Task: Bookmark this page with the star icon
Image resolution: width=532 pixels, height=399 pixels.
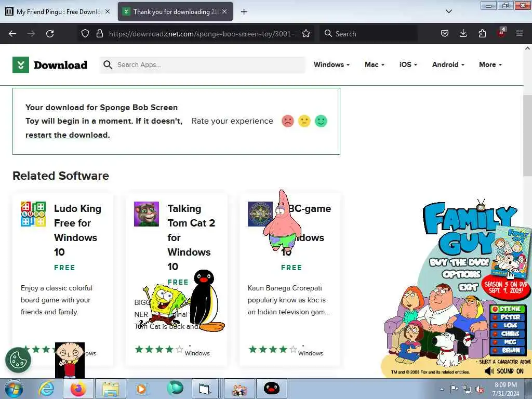Action: 306,33
